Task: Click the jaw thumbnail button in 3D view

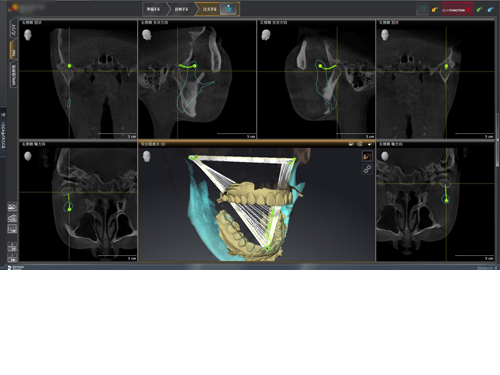Action: (x=367, y=156)
